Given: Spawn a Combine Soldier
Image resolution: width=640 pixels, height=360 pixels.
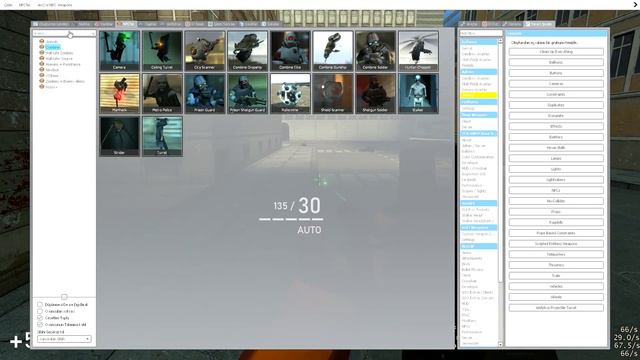Looking at the screenshot, I should point(376,51).
